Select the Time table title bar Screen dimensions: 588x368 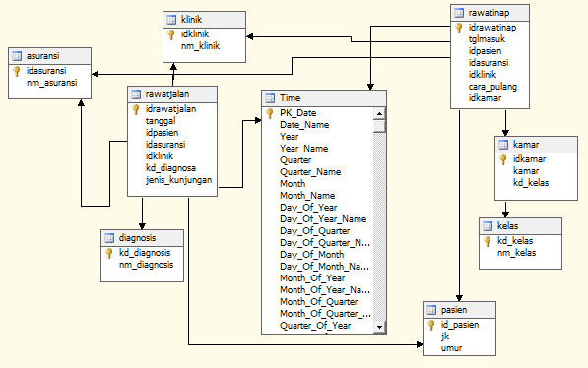pos(324,98)
